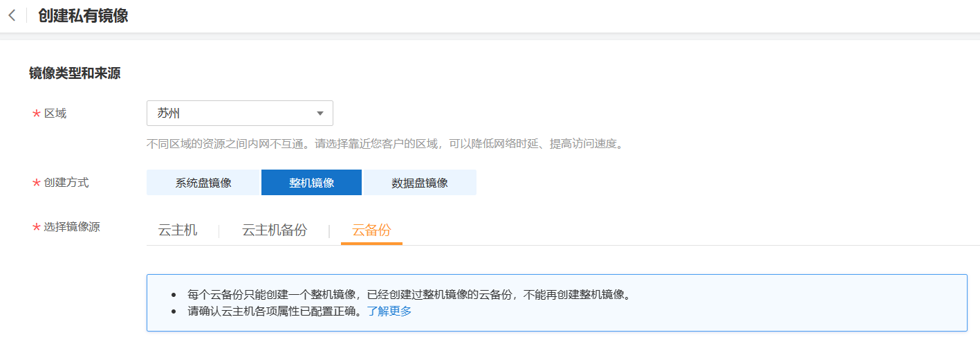Click the 创建方式 field label

66,183
